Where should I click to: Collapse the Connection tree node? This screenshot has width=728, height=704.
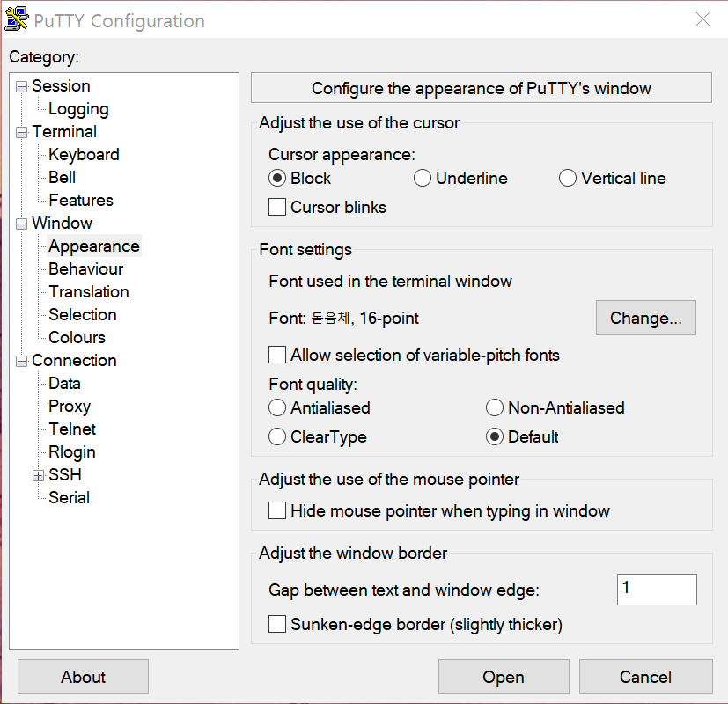21,361
